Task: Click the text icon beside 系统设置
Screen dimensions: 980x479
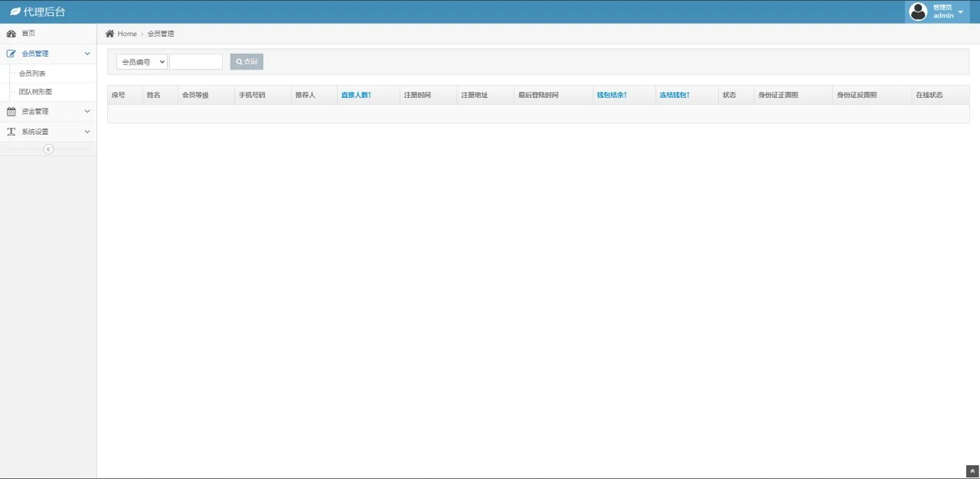Action: [11, 132]
